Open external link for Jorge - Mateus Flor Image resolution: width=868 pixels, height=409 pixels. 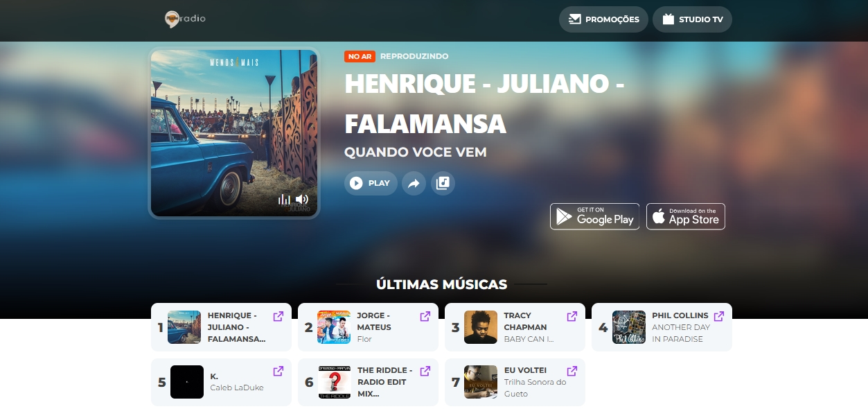425,316
